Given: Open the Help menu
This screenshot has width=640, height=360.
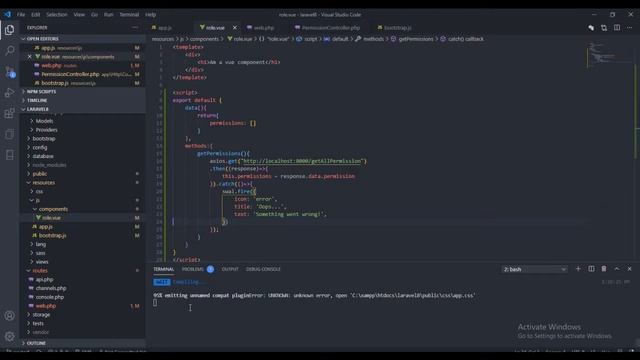Looking at the screenshot, I should point(151,14).
